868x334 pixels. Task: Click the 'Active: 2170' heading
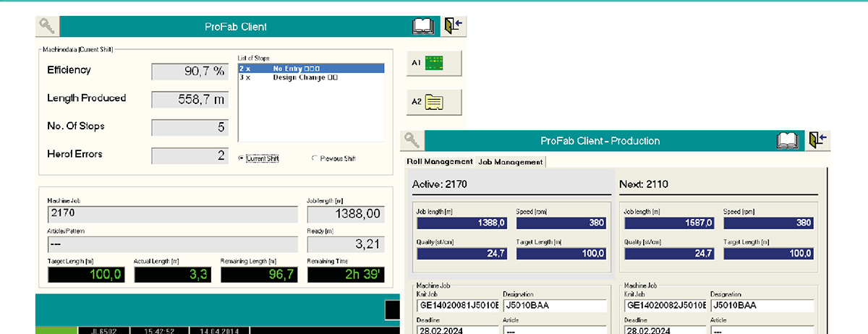(x=440, y=184)
